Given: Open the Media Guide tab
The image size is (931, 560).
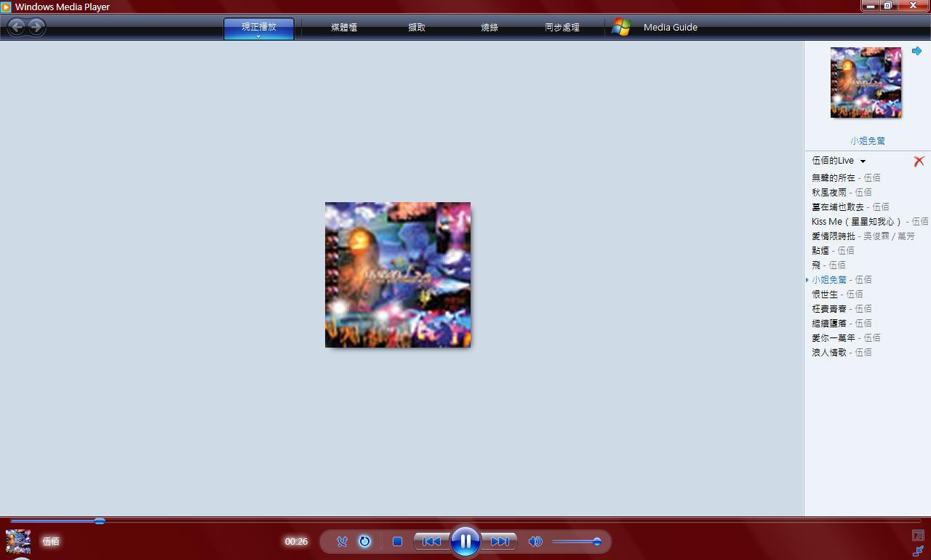Looking at the screenshot, I should (671, 28).
